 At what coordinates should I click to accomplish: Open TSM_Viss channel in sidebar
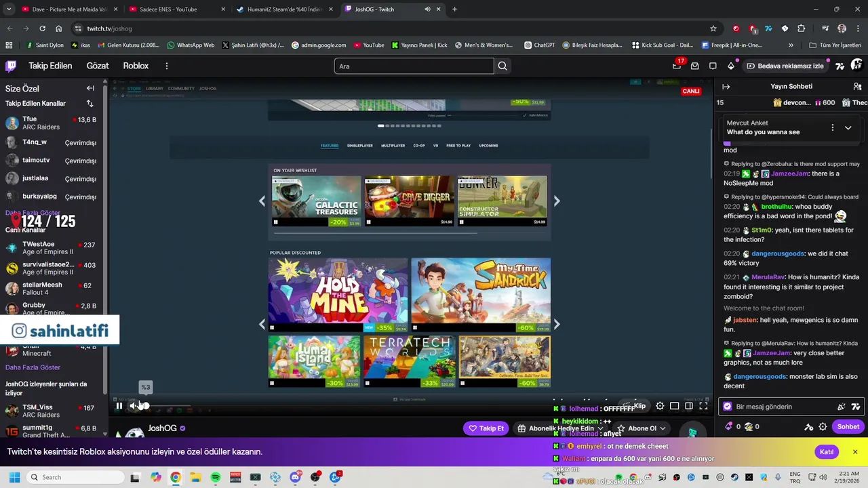pyautogui.click(x=52, y=411)
